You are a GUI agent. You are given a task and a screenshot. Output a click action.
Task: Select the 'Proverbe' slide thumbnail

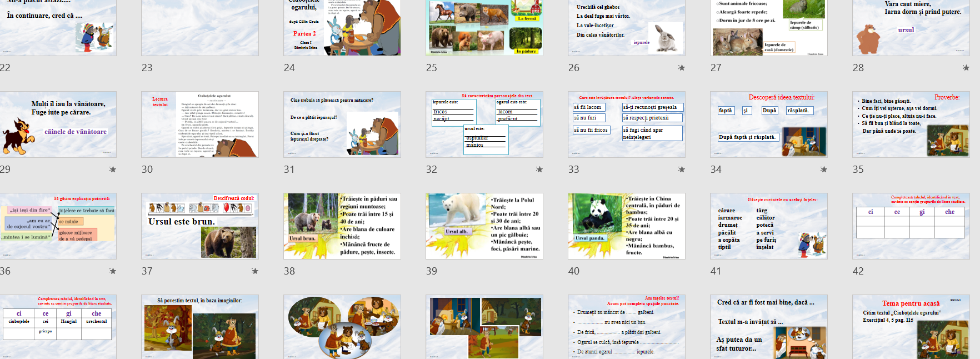911,124
